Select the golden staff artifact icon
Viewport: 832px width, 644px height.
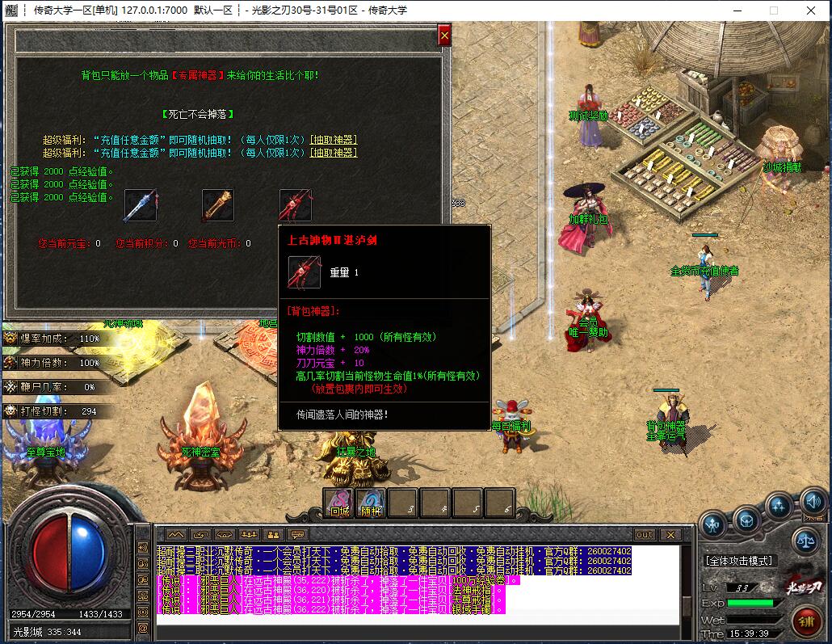click(217, 205)
